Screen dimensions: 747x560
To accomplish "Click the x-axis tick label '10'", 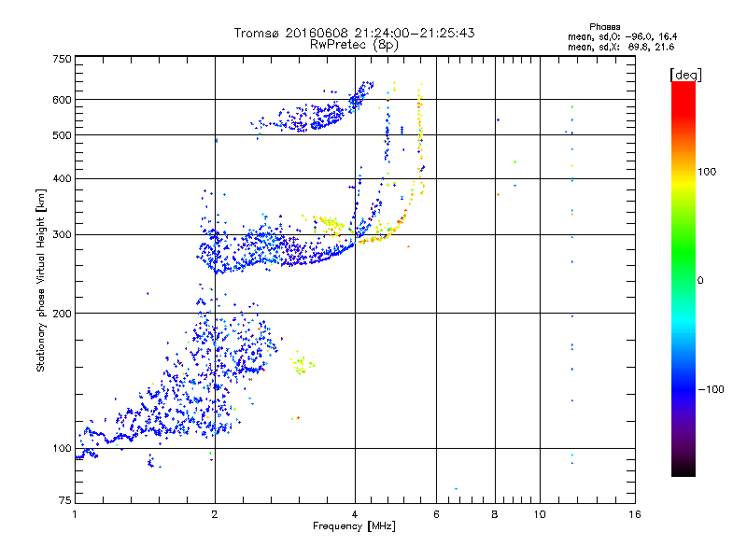I will pos(540,514).
